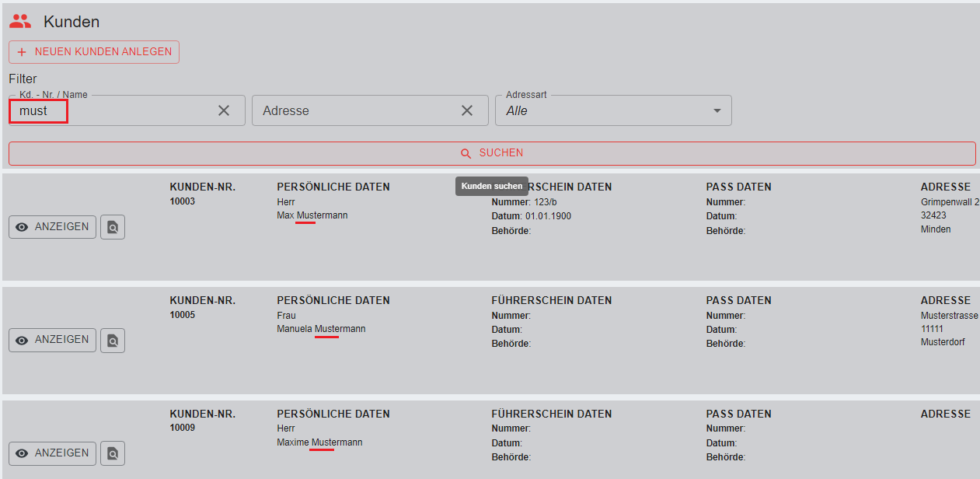Click document search icon for Maxime Mustermann

click(113, 453)
